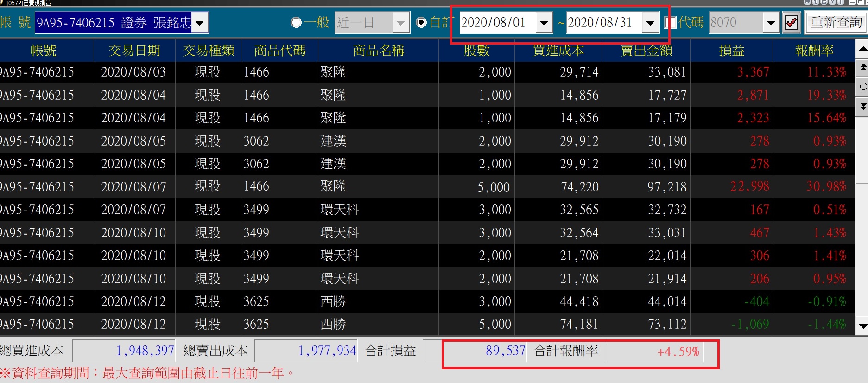Click the loss value -404
The width and height of the screenshot is (868, 383).
(757, 301)
